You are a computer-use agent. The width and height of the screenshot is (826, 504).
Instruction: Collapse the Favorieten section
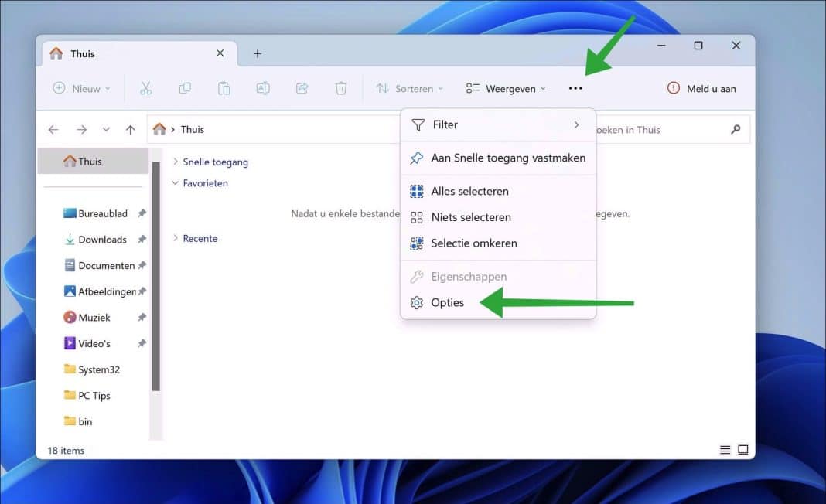coord(176,182)
